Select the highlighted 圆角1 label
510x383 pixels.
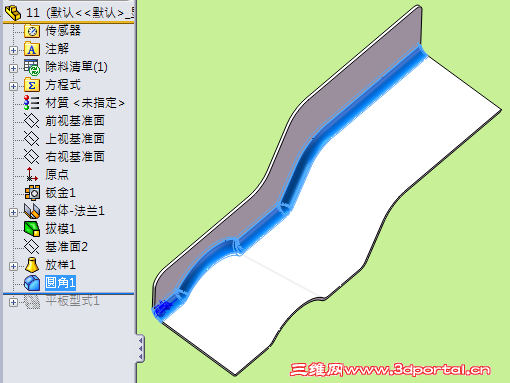tap(60, 283)
